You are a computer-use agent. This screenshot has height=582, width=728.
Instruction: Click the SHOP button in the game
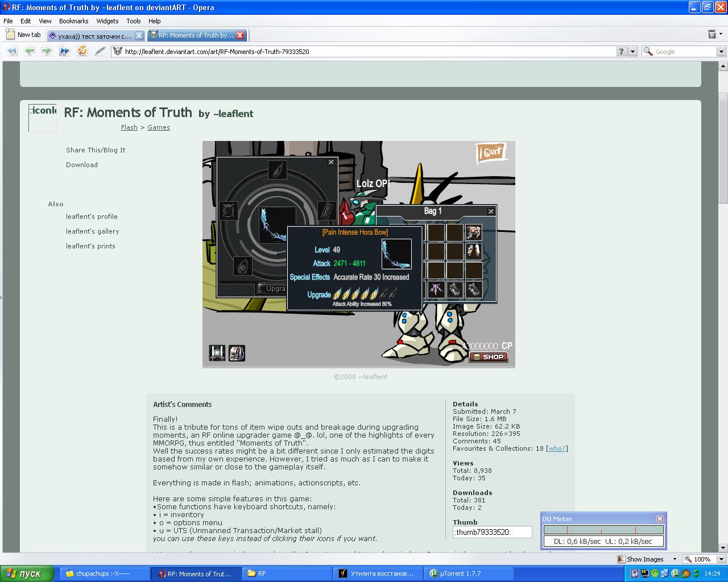(x=489, y=357)
